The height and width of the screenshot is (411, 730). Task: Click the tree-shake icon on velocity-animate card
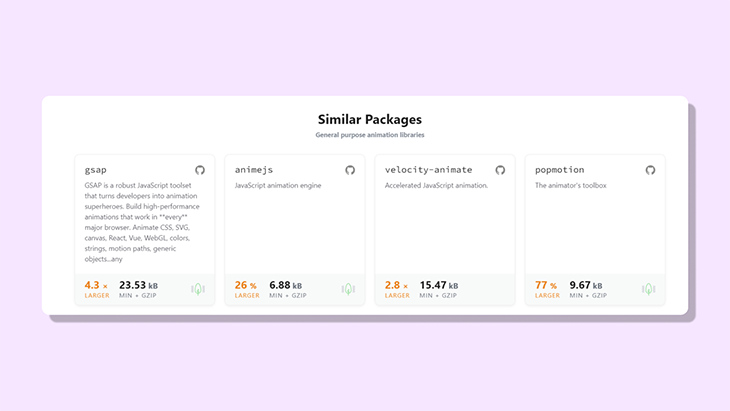point(498,289)
